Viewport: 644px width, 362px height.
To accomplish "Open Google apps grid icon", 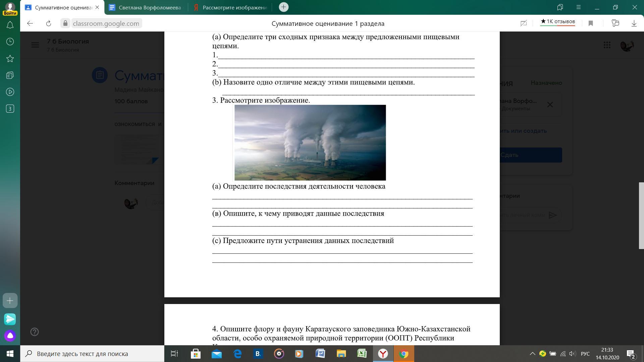I will coord(607,45).
